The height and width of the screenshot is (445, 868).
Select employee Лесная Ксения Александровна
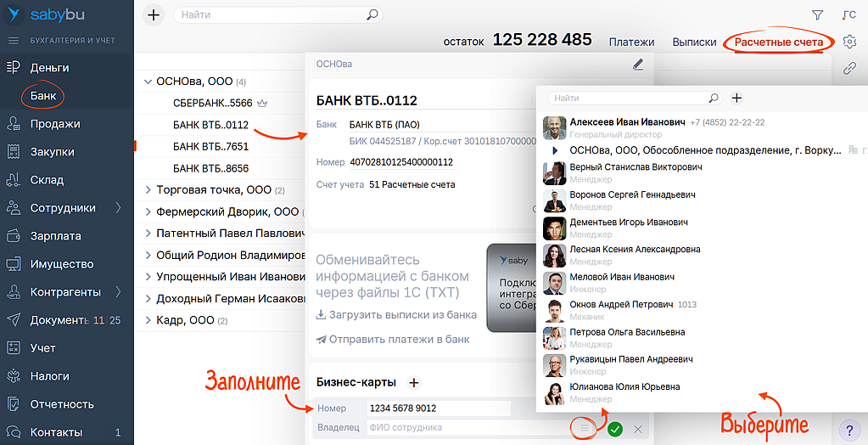pos(635,250)
